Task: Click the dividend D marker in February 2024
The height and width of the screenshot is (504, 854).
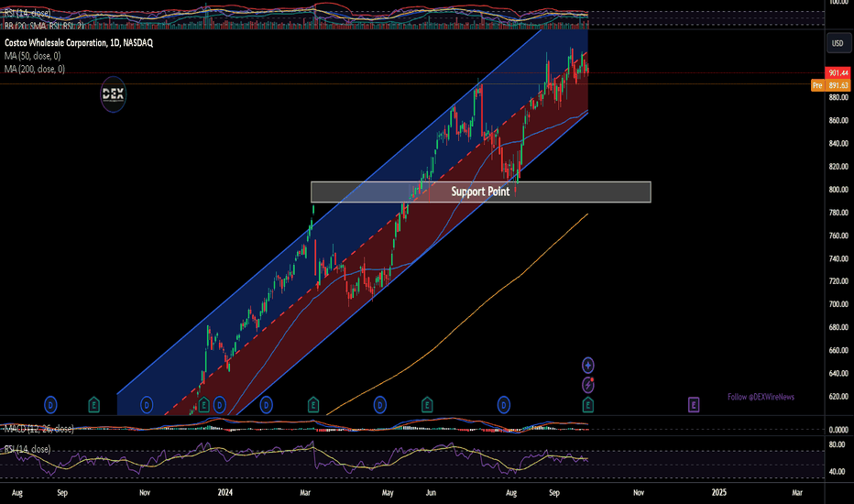Action: coord(266,405)
